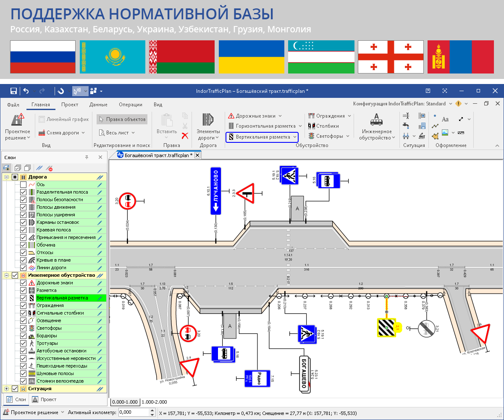Close the Богашёвский тракт.trafficplan document tab
Screen dimensions: 504x420
(197, 155)
